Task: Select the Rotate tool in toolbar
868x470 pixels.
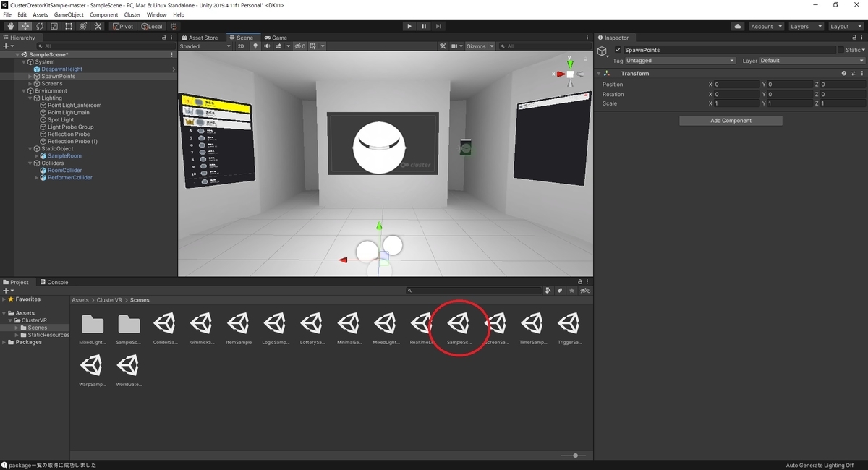Action: [39, 26]
